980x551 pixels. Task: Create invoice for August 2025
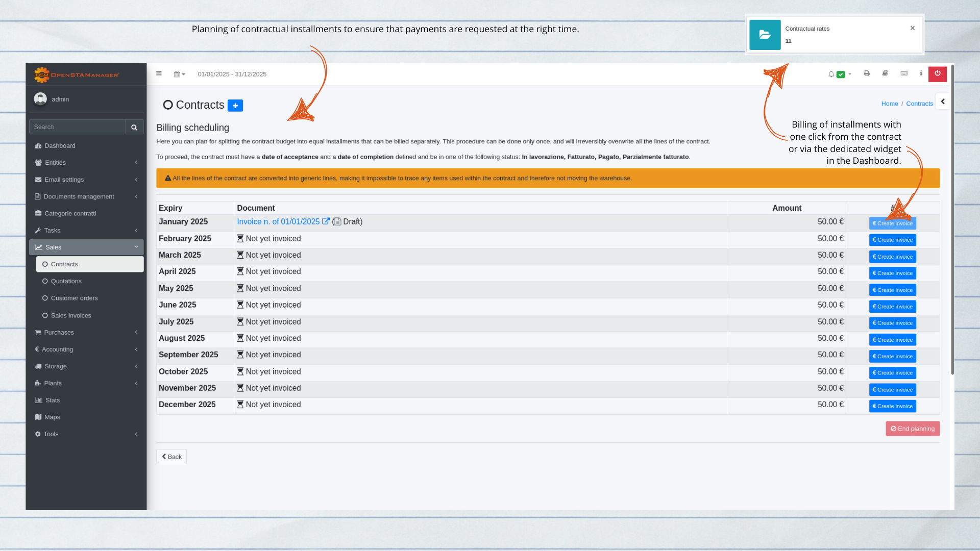892,340
